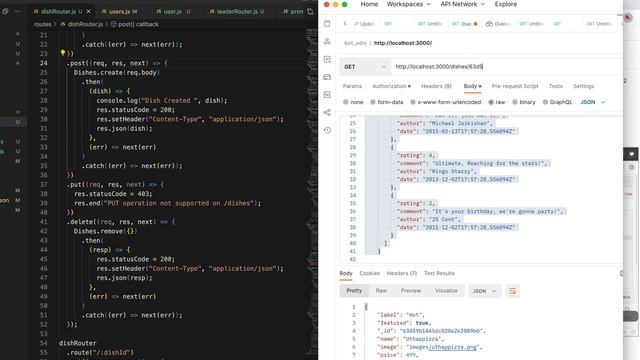Switch to response Headers (7) tab
640x360 pixels.
click(x=402, y=273)
